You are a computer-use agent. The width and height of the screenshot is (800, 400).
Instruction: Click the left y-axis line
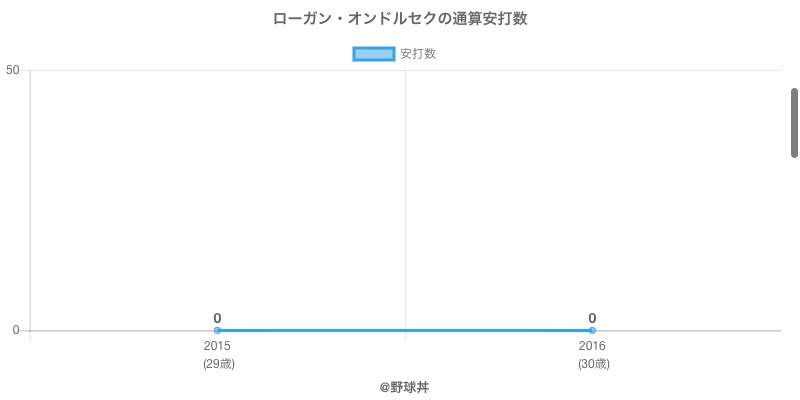point(30,200)
